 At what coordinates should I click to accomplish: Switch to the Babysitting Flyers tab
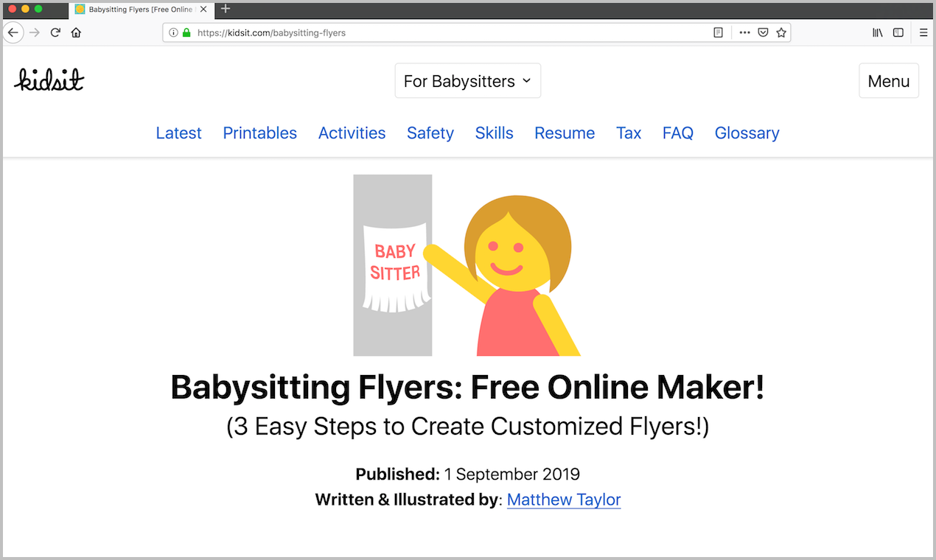tap(136, 10)
